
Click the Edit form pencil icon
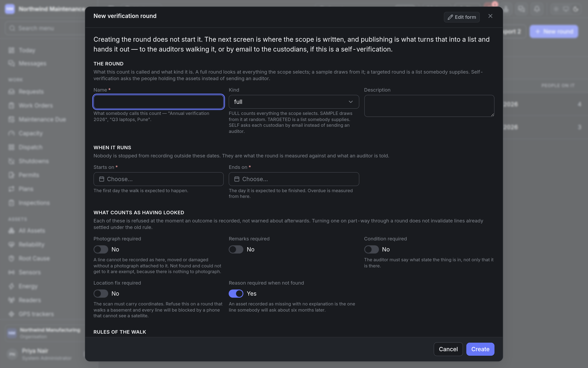(450, 17)
